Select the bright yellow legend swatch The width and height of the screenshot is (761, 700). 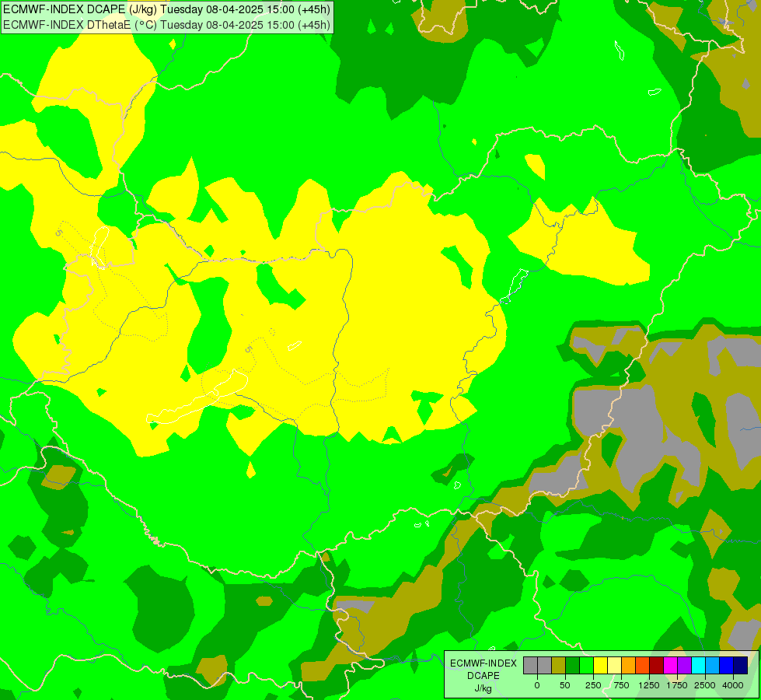pyautogui.click(x=601, y=666)
